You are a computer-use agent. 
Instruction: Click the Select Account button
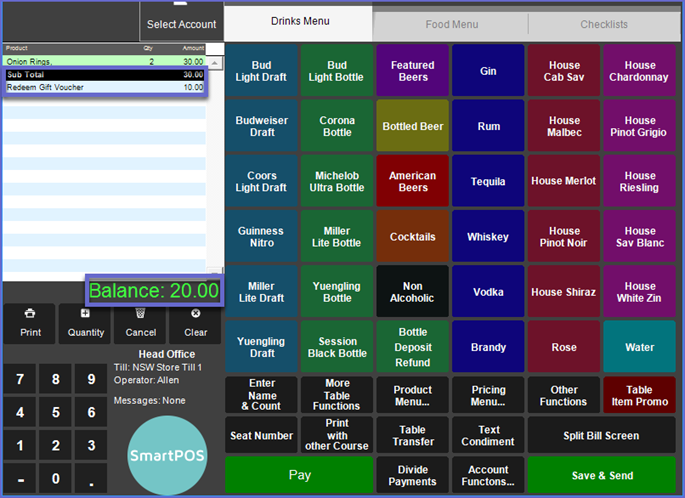click(x=181, y=24)
